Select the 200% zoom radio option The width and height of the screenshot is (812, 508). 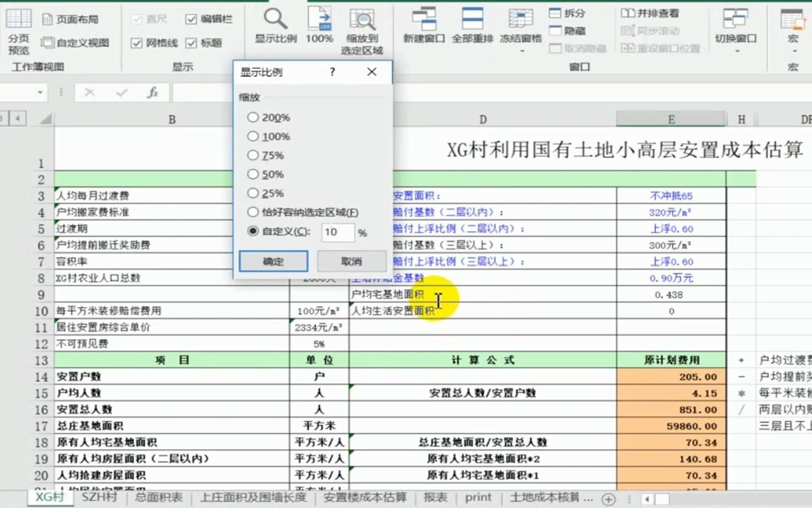[x=253, y=117]
